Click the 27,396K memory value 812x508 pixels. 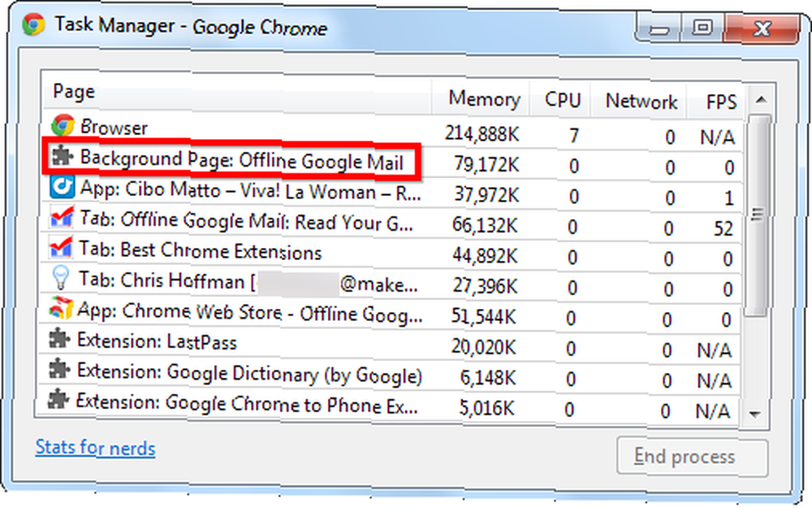[485, 285]
